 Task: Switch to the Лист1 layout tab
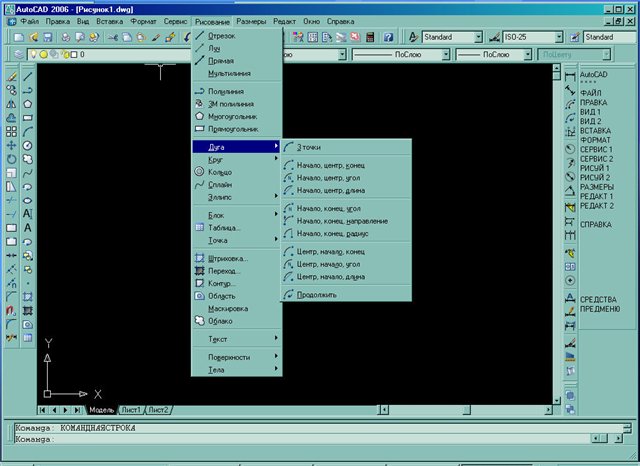[131, 410]
